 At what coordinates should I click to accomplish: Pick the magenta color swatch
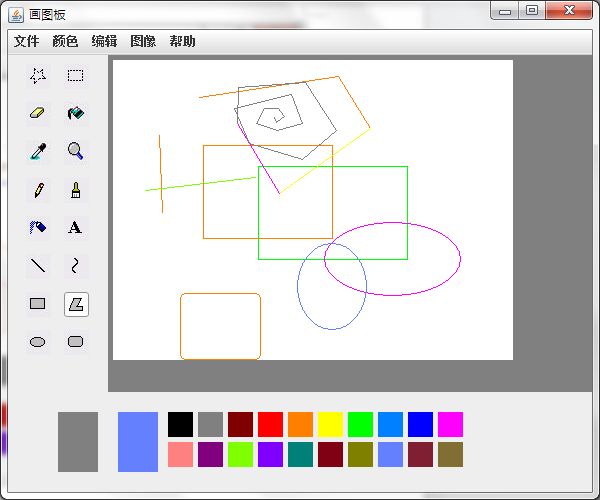[x=450, y=424]
